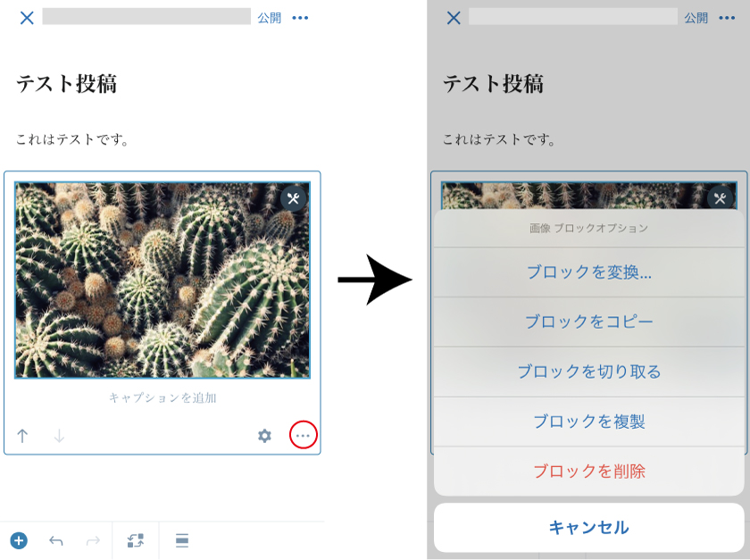750x560 pixels.
Task: Move block down with the down arrow
Action: pyautogui.click(x=59, y=436)
